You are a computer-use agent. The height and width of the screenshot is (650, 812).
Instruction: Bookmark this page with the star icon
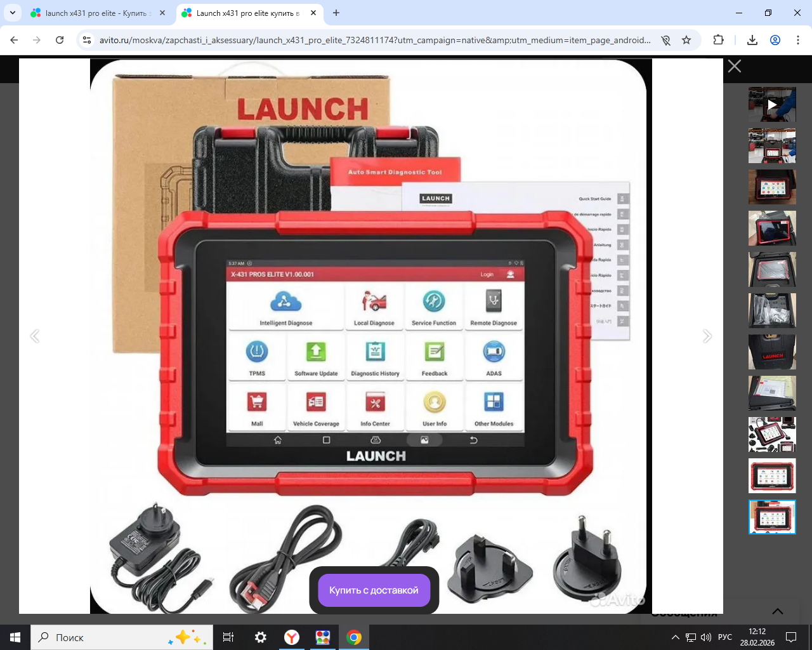pos(686,40)
